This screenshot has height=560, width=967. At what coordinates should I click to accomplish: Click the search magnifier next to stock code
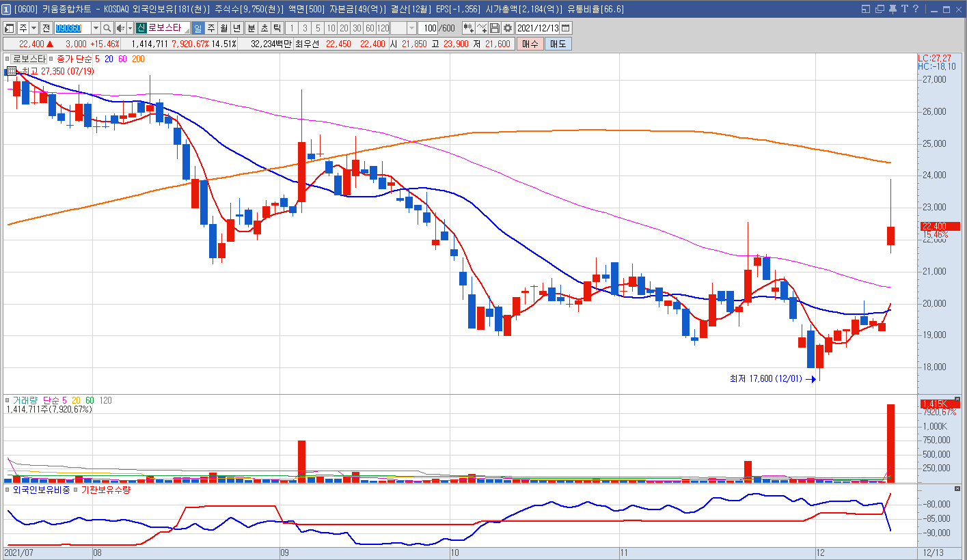tap(107, 28)
